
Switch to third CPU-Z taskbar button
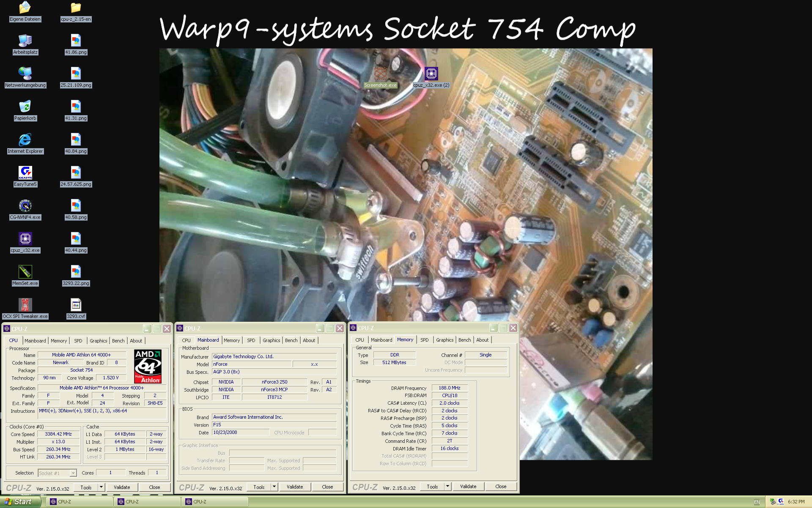[214, 502]
